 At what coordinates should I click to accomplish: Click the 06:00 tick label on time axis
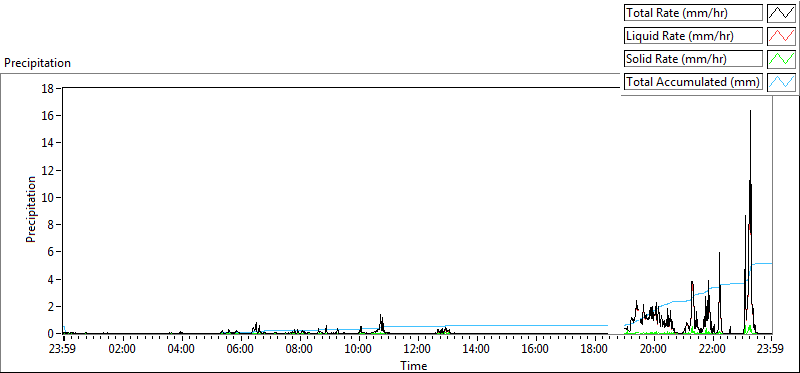tap(240, 350)
